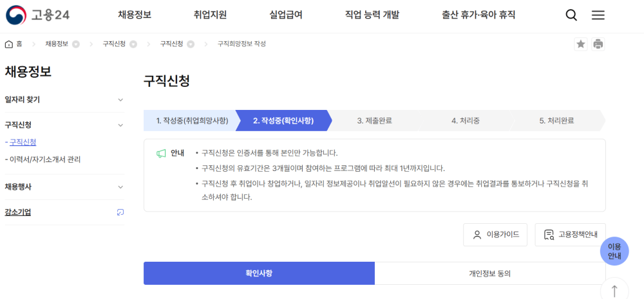Image resolution: width=644 pixels, height=299 pixels.
Task: Collapse 구직신청 sidebar section chevron
Action: click(120, 125)
